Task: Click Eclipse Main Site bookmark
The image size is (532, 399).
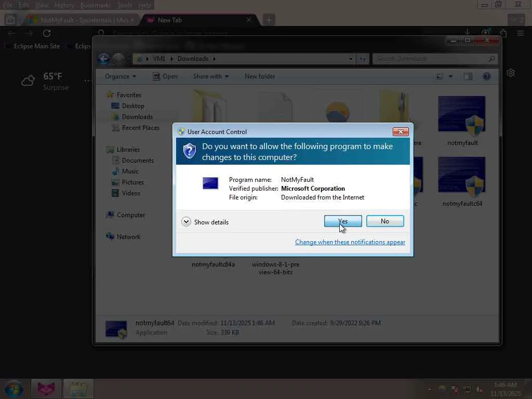Action: coord(33,46)
